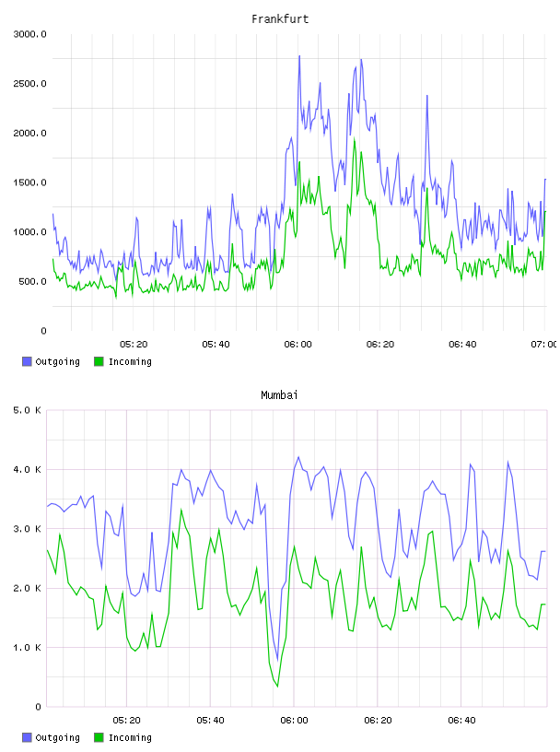This screenshot has width=560, height=752.
Task: Click the 06:40 time label on Frankfurt chart
Action: 462,345
